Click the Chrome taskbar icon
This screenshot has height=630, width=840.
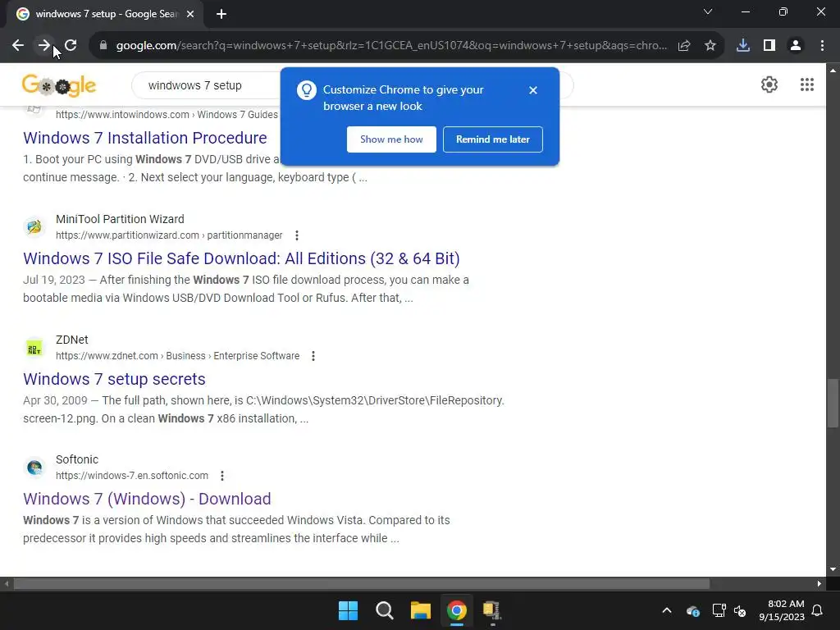point(457,610)
